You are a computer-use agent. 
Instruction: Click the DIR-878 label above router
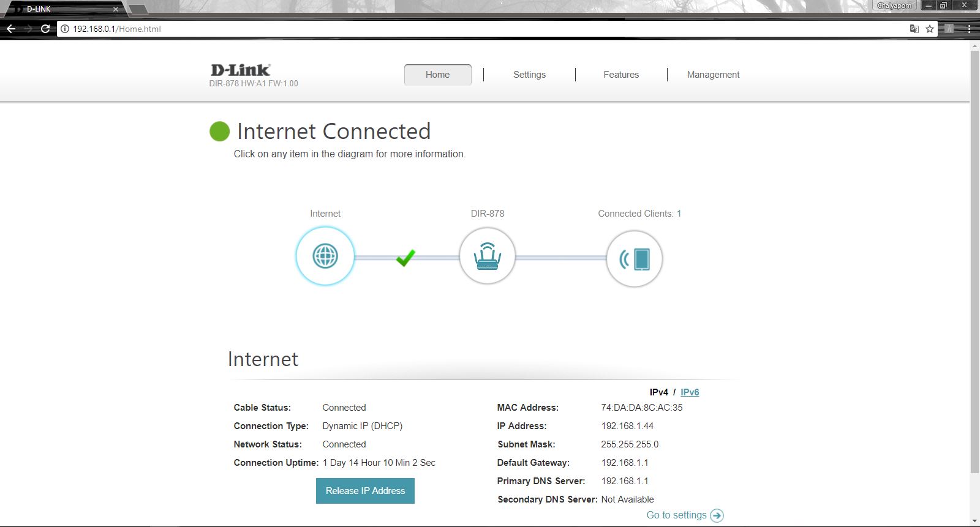coord(488,214)
